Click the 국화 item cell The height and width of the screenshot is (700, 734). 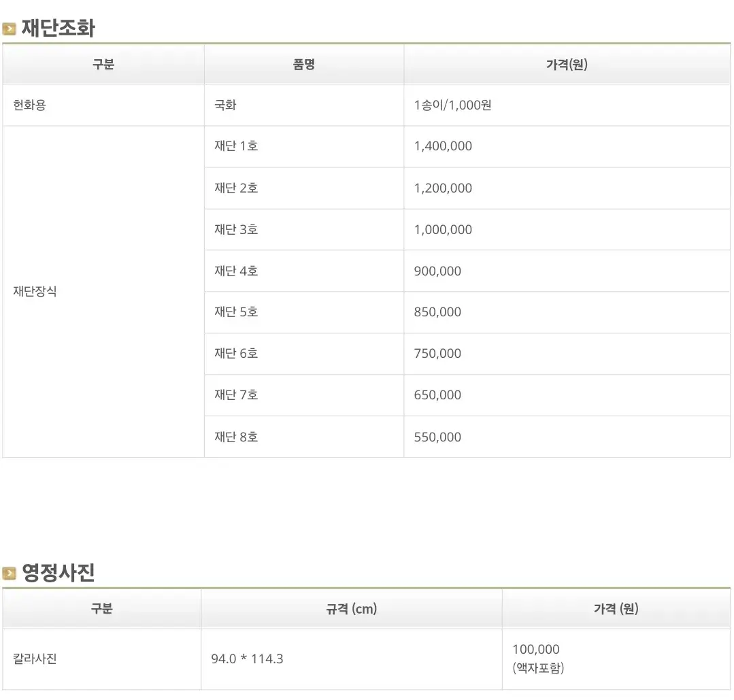[224, 105]
